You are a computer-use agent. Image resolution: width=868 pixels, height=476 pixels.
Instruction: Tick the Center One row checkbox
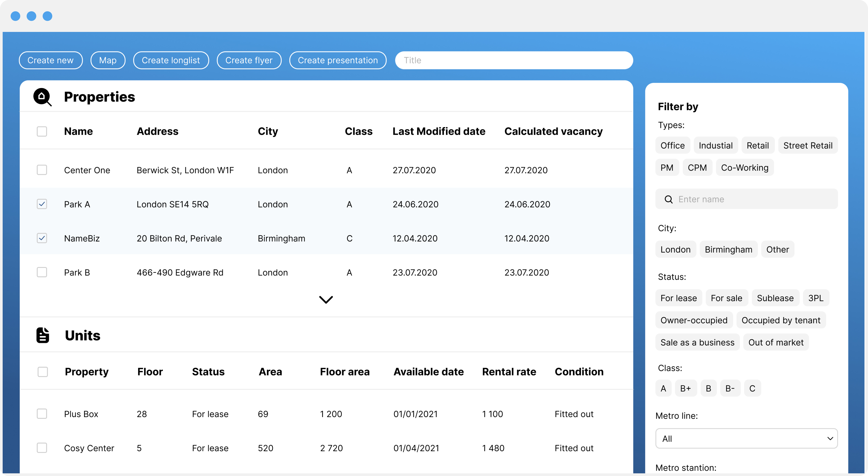(x=42, y=170)
